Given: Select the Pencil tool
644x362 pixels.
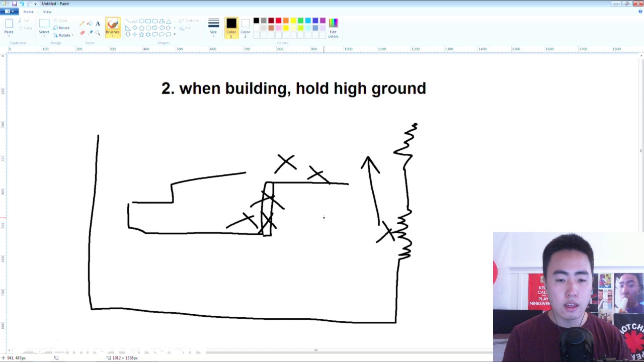Looking at the screenshot, I should coord(82,24).
